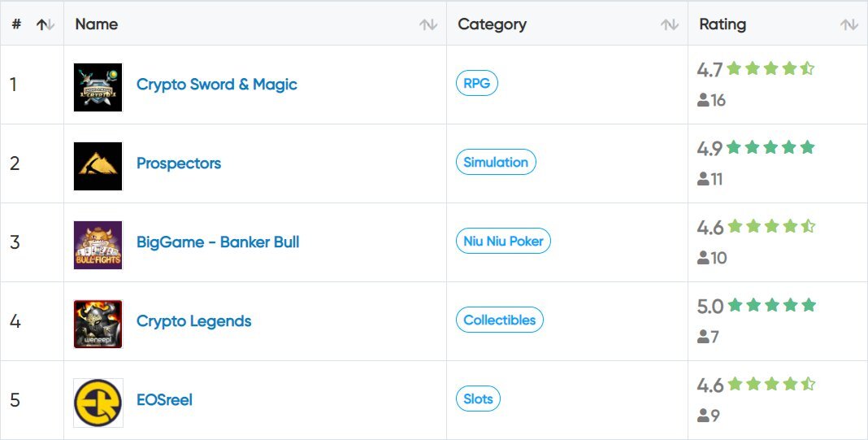Click the BigGame Banker Bull thumbnail icon

point(98,245)
